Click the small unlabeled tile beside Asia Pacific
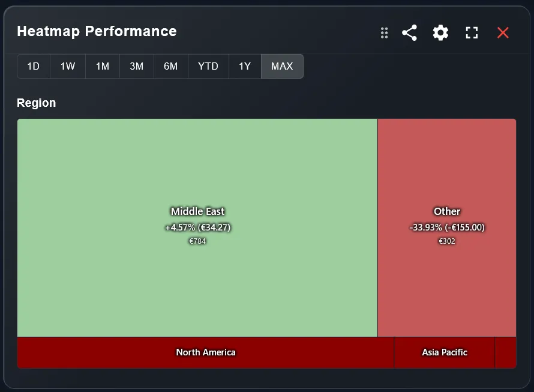This screenshot has width=534, height=392. click(x=505, y=352)
